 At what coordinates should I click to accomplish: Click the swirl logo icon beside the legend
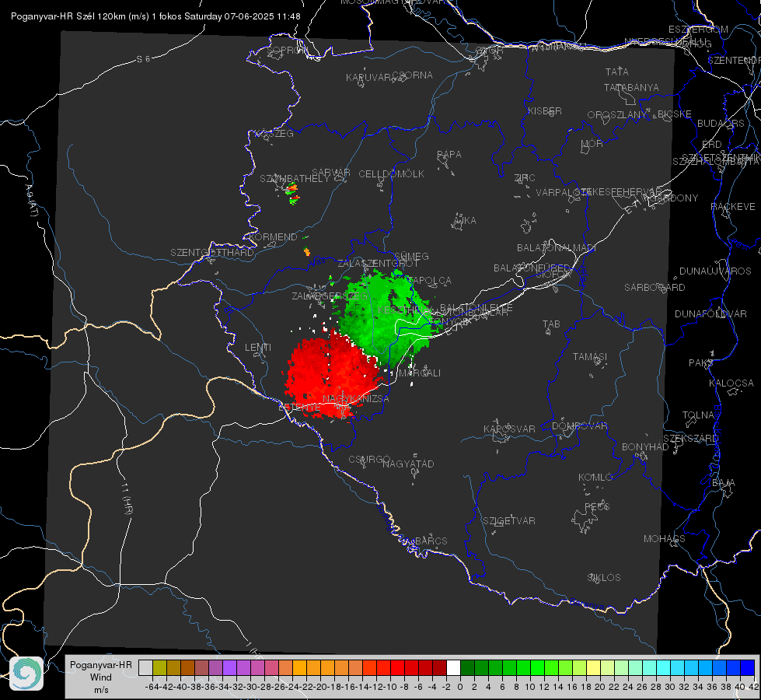tap(26, 674)
